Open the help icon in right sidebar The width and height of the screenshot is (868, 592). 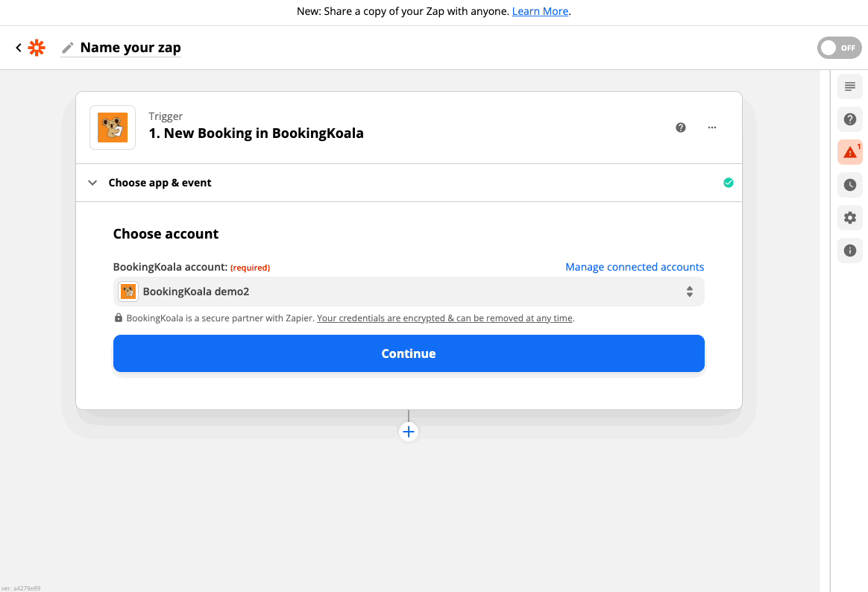849,119
